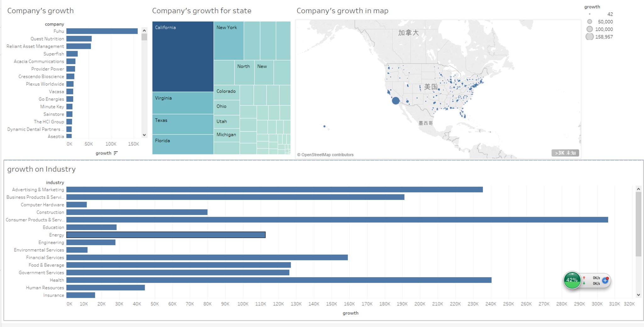Click the 50,000 growth legend circle
This screenshot has width=644, height=327.
coord(590,22)
